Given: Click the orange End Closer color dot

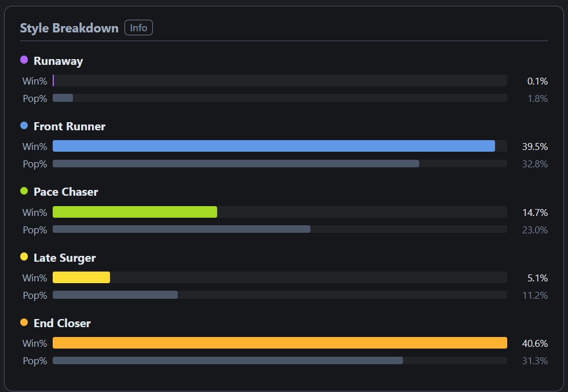Looking at the screenshot, I should point(24,323).
